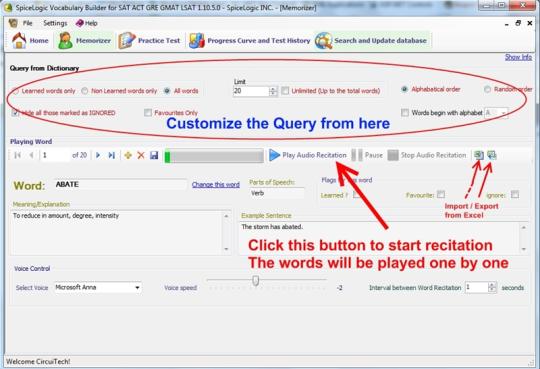Open the Memorizer section

pyautogui.click(x=85, y=41)
